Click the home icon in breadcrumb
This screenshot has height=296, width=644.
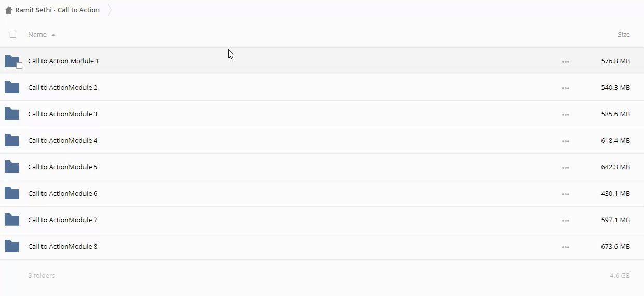click(x=8, y=10)
